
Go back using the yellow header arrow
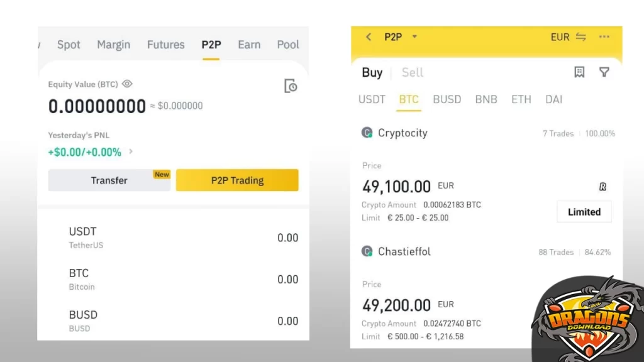pyautogui.click(x=368, y=37)
